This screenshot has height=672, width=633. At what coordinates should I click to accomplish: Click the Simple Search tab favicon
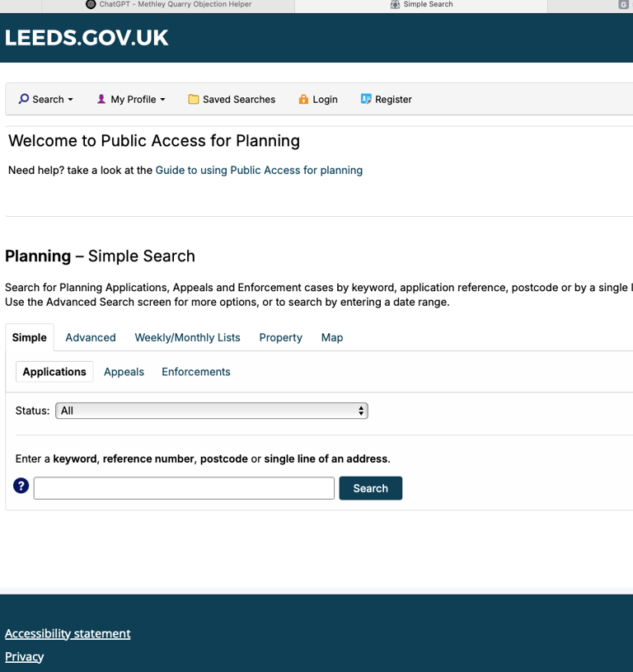click(395, 4)
